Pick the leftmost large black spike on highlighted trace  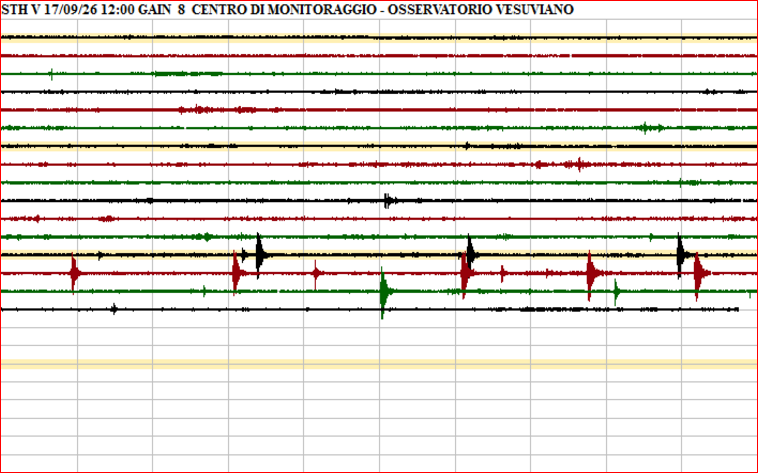(260, 254)
